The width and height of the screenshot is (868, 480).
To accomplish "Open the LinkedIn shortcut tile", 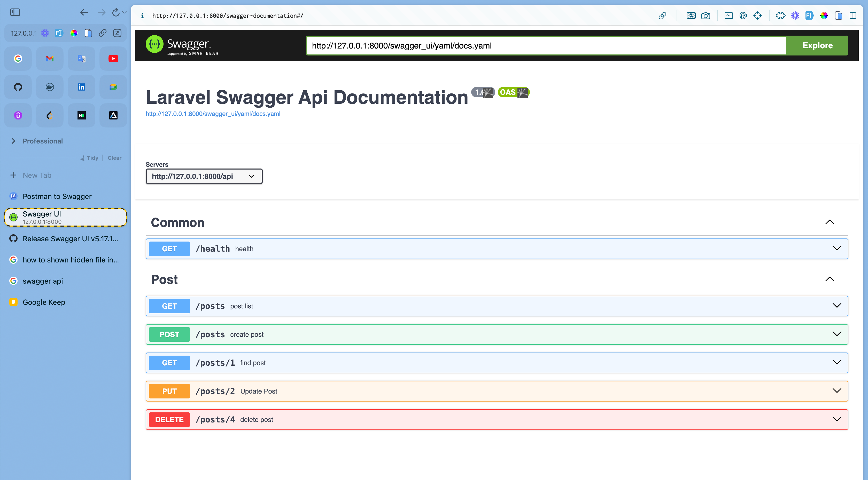I will pyautogui.click(x=82, y=87).
